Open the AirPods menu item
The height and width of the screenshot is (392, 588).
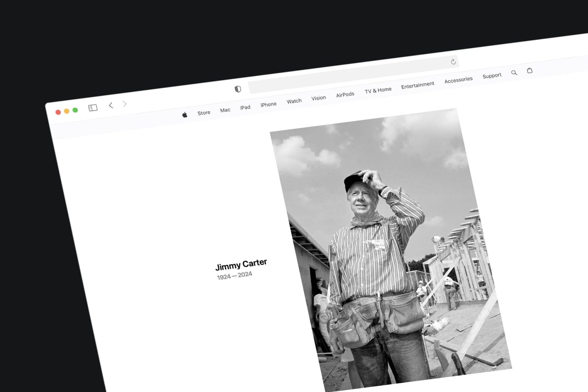pos(345,94)
